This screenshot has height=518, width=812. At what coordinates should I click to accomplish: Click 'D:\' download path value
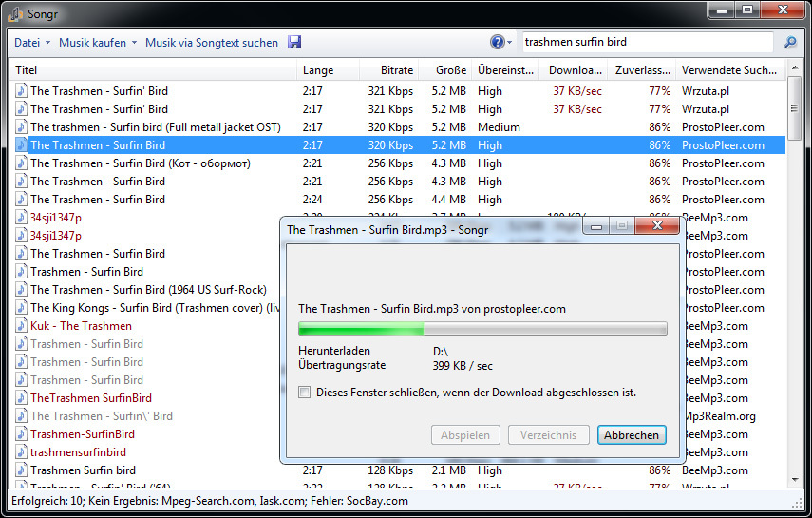(x=440, y=352)
